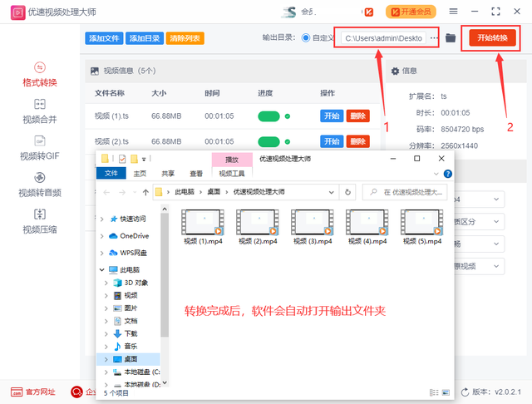Select the 视频 (3).mp4 thumbnail

tap(310, 226)
